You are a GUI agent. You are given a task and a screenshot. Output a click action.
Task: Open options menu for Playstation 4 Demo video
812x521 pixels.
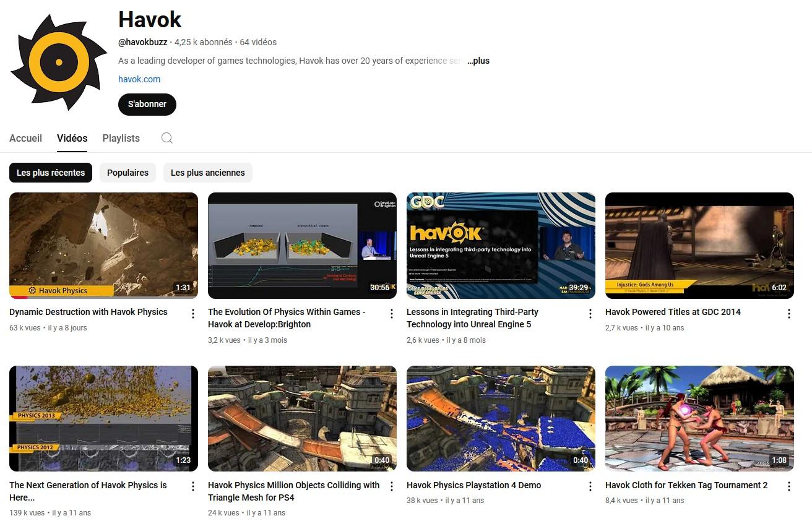[x=590, y=487]
